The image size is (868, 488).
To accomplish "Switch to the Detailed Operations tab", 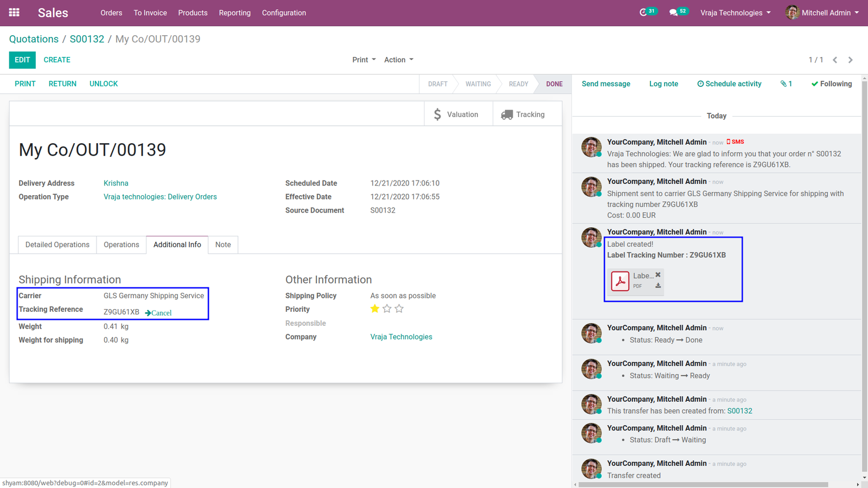I will (58, 245).
